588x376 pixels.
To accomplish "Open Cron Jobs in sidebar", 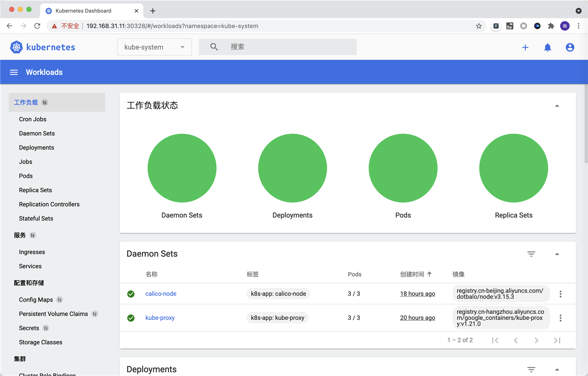I will (x=33, y=119).
